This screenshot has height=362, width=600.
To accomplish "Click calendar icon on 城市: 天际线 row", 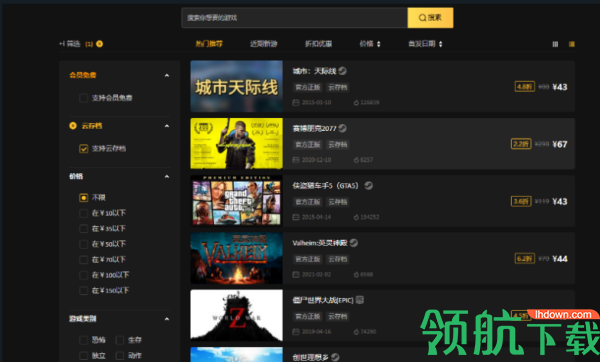I will point(296,103).
